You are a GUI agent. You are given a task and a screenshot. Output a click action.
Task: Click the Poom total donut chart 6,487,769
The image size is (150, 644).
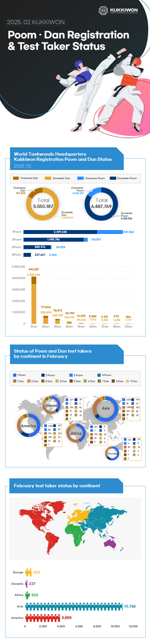click(101, 204)
